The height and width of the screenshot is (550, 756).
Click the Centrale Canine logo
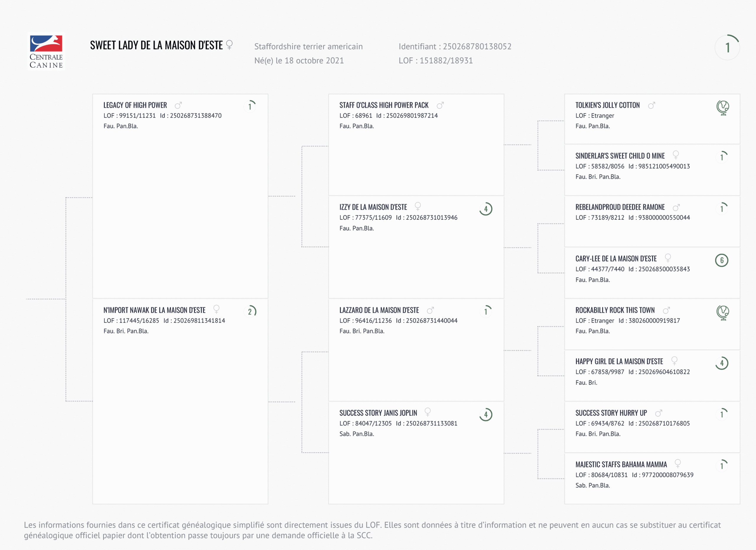tap(46, 52)
